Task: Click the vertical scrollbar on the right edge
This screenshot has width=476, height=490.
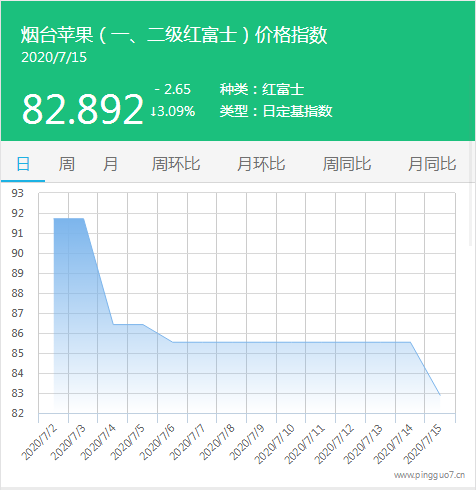Action: tap(471, 193)
